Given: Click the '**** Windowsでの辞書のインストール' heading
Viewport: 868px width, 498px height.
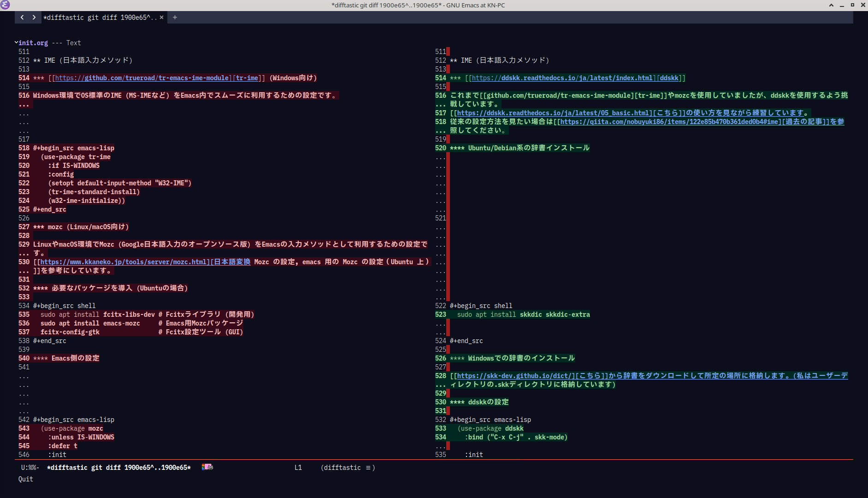Looking at the screenshot, I should tap(513, 358).
